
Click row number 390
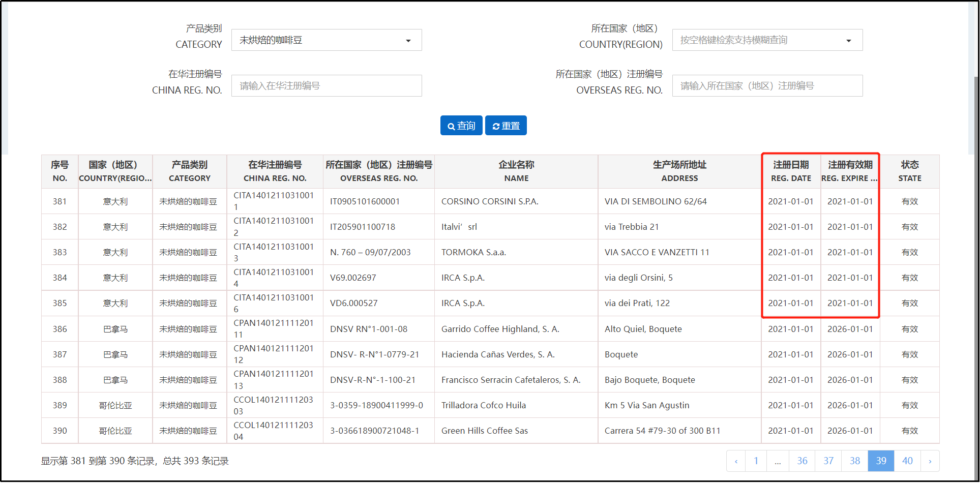pos(60,431)
